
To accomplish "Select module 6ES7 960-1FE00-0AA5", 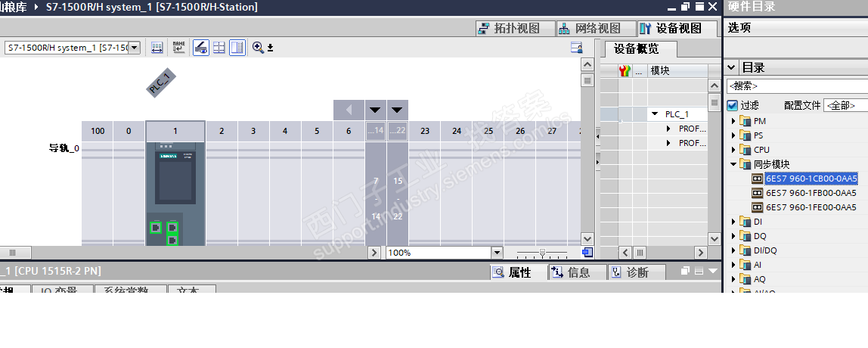I will (x=811, y=207).
